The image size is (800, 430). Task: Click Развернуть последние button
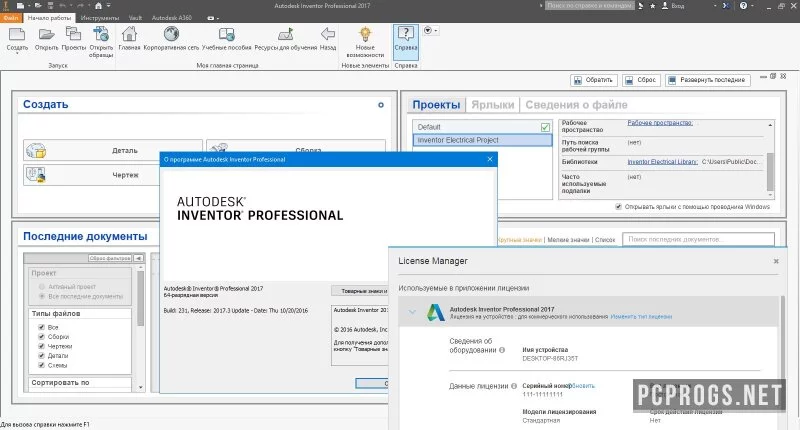tap(708, 80)
